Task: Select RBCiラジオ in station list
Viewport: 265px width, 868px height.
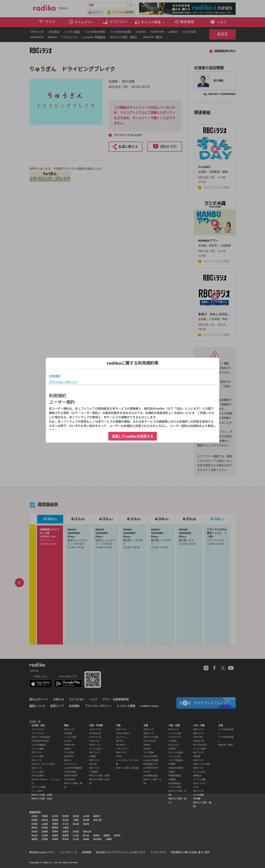Action: (198, 791)
